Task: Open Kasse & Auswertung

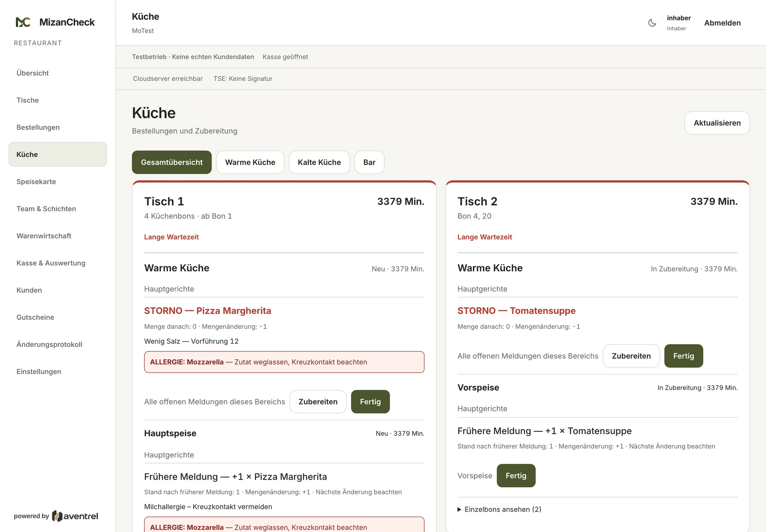Action: [57, 263]
